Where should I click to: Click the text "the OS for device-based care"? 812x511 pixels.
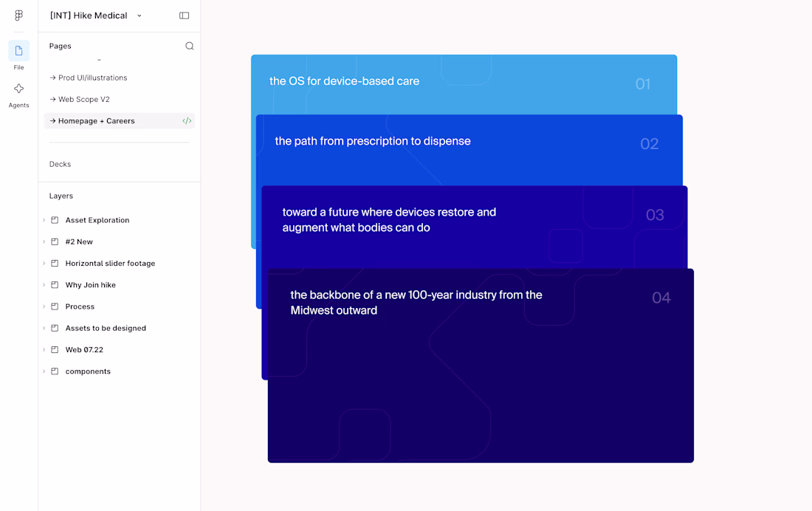click(345, 81)
